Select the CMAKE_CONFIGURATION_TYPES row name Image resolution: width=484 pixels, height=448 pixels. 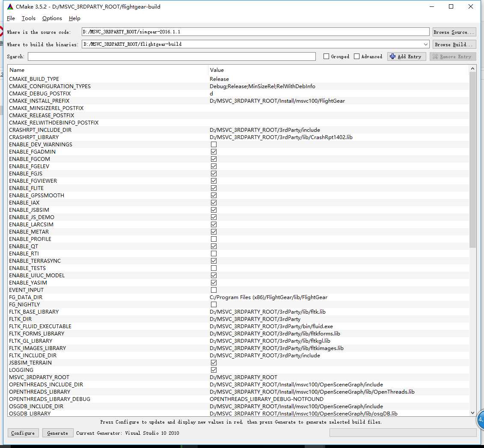point(50,86)
